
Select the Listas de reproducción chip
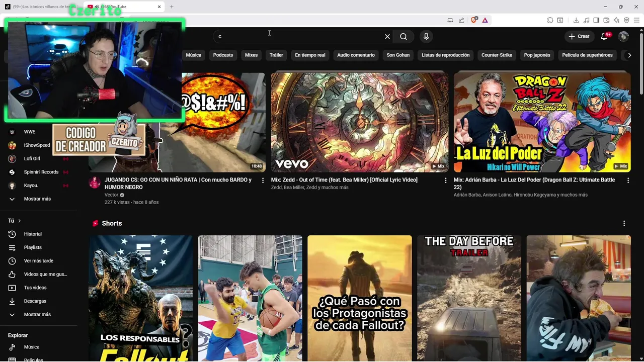click(x=445, y=55)
